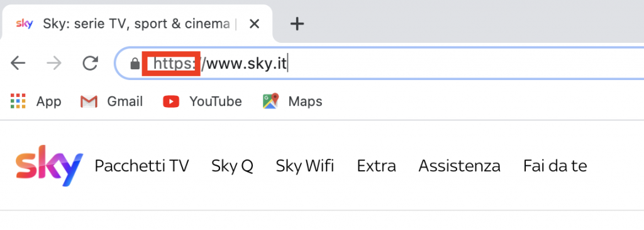This screenshot has width=644, height=230.
Task: Reload the page with refresh icon
Action: (x=90, y=64)
